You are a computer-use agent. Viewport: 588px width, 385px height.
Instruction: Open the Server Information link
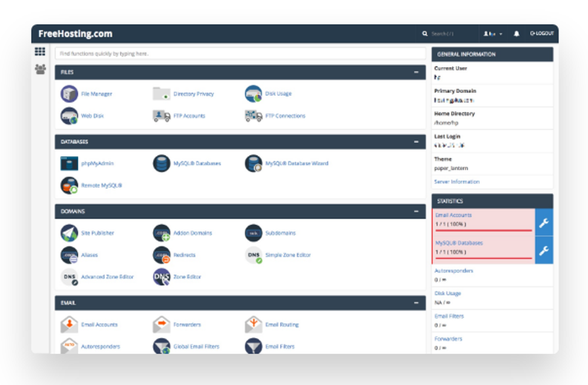(457, 182)
